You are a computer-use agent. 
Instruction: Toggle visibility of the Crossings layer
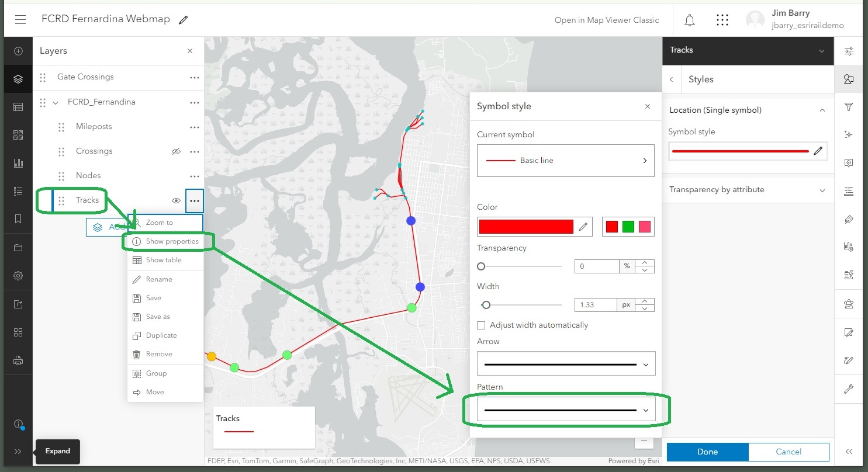[176, 151]
